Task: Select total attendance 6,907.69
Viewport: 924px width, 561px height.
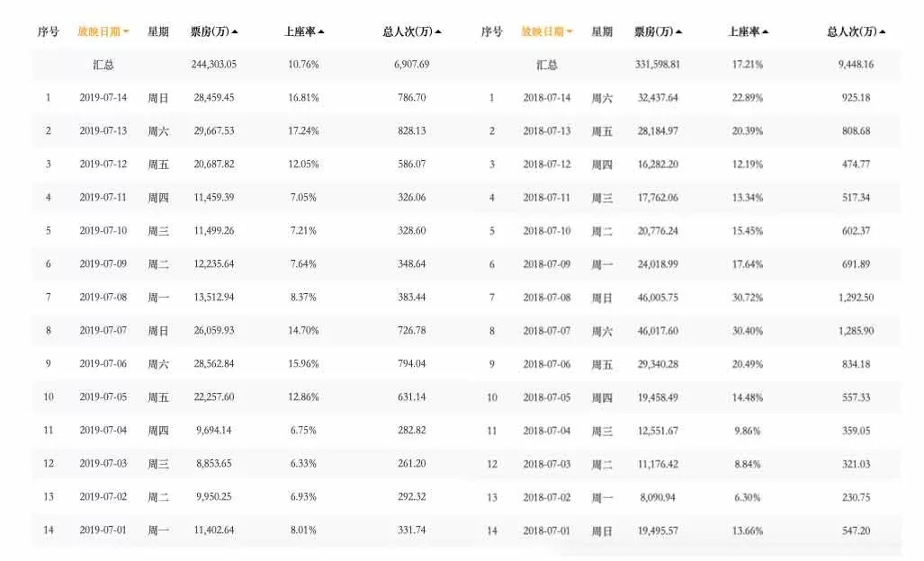Action: (x=412, y=64)
